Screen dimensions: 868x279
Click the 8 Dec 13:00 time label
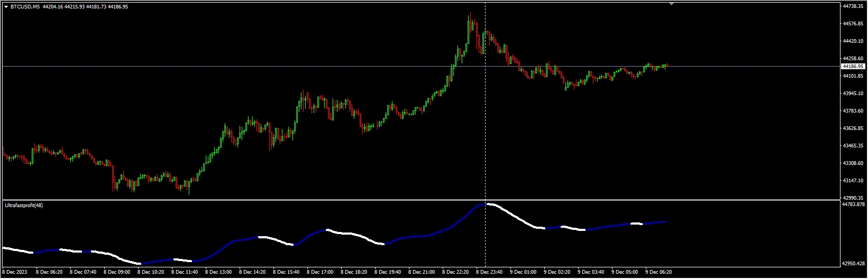click(x=219, y=272)
